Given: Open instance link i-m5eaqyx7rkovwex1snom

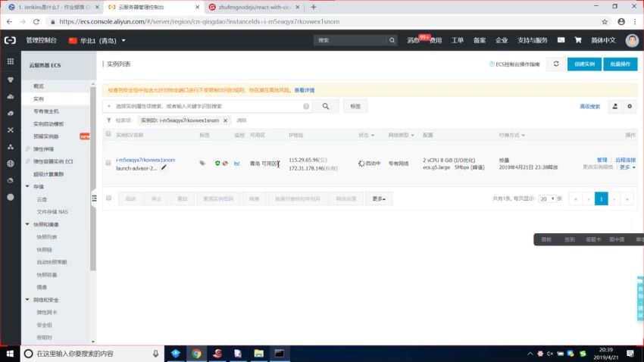Looking at the screenshot, I should point(145,160).
